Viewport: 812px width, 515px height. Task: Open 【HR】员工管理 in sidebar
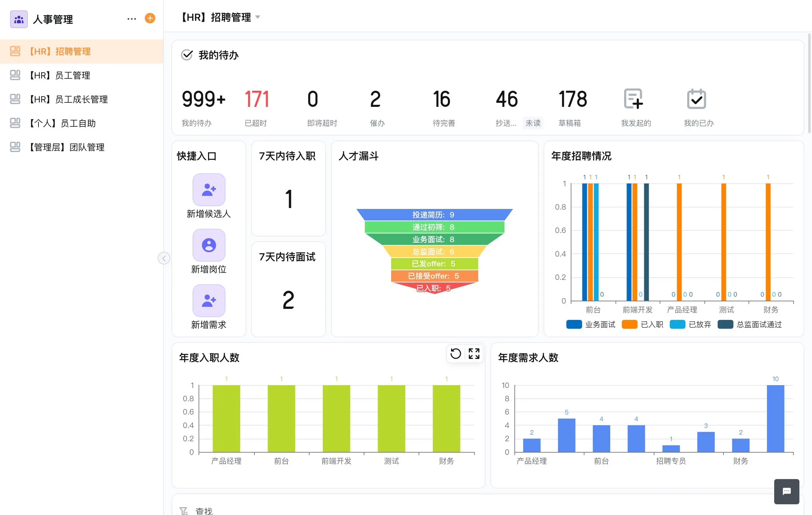pyautogui.click(x=82, y=75)
